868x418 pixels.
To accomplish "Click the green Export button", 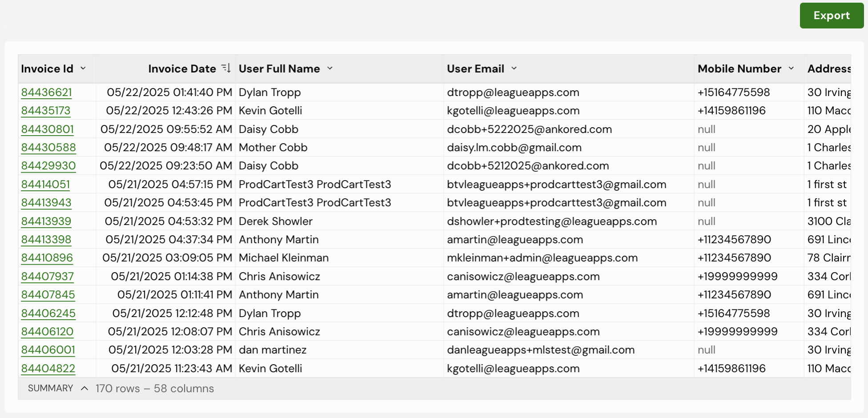I will [x=832, y=16].
